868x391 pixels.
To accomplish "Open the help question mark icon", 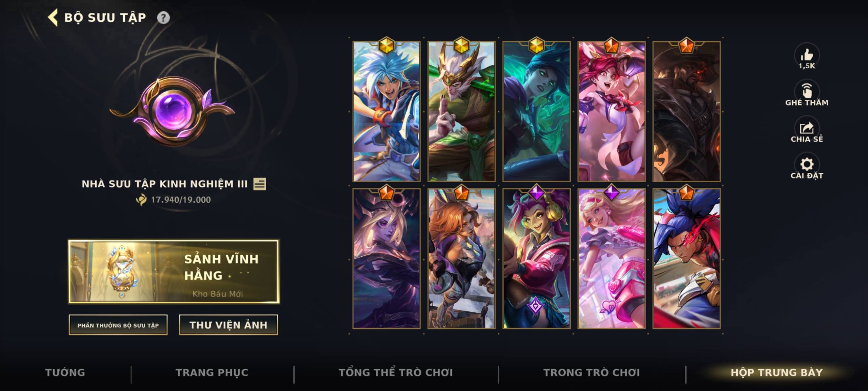I will pos(163,18).
